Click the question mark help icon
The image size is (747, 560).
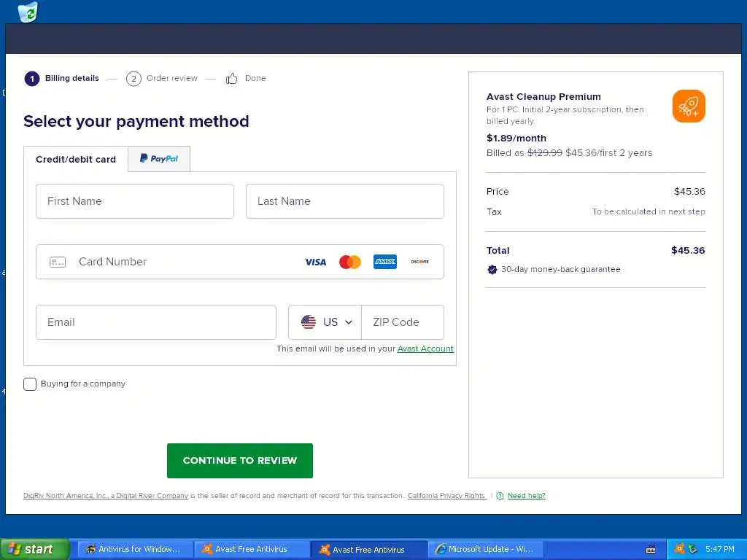click(x=500, y=496)
